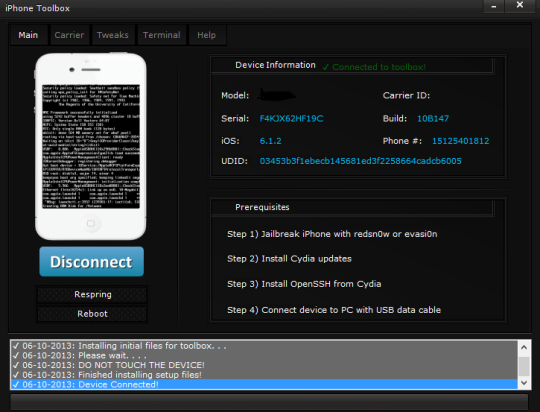This screenshot has width=540, height=412.
Task: Click the serial number F4KJX62HF19C
Action: [x=291, y=119]
